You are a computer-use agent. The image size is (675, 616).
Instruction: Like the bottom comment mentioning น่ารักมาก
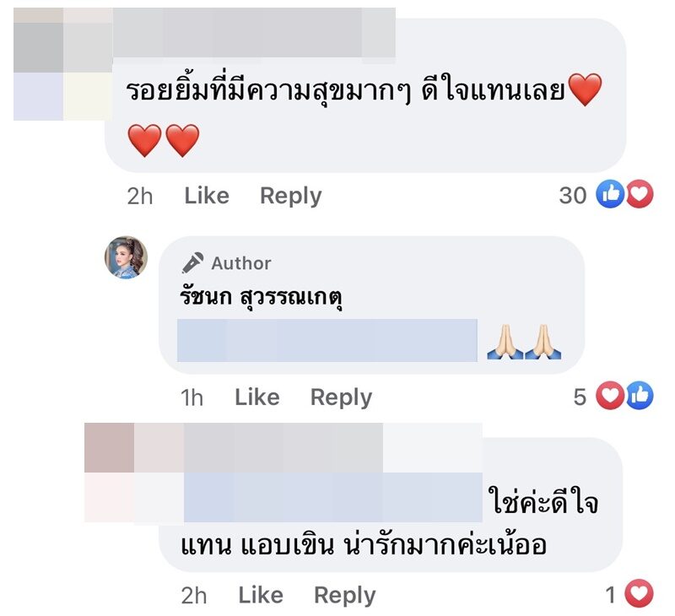[x=261, y=596]
